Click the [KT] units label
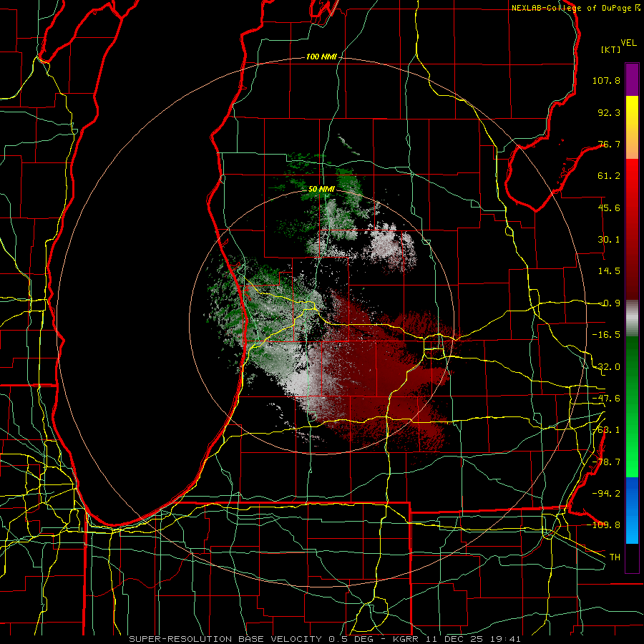 611,49
